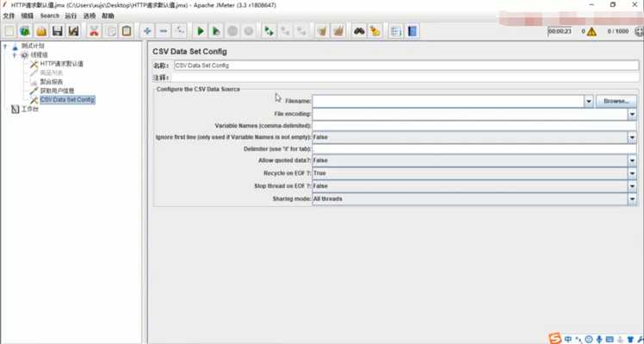Click the Paste clipboard icon
The height and width of the screenshot is (344, 644).
pyautogui.click(x=127, y=31)
